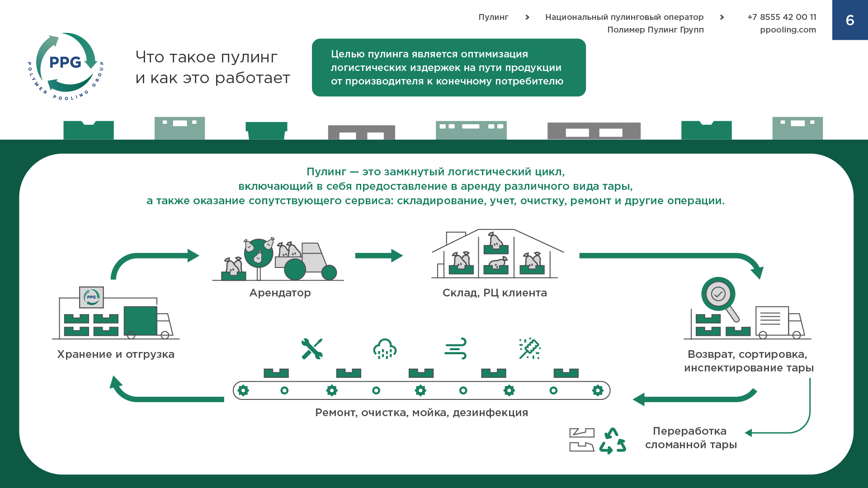Image resolution: width=868 pixels, height=488 pixels.
Task: Click the wind drying icon
Action: pos(456,349)
